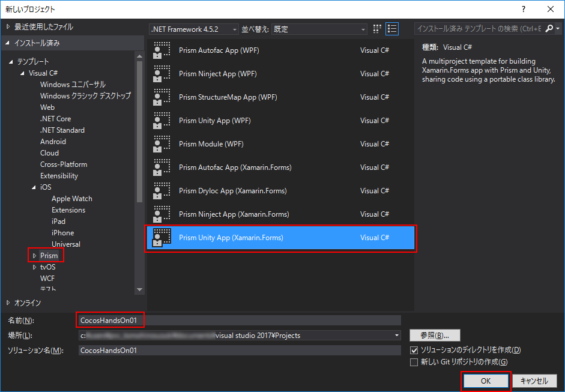Collapse the テンプレート tree node
The width and height of the screenshot is (565, 392).
[11, 62]
